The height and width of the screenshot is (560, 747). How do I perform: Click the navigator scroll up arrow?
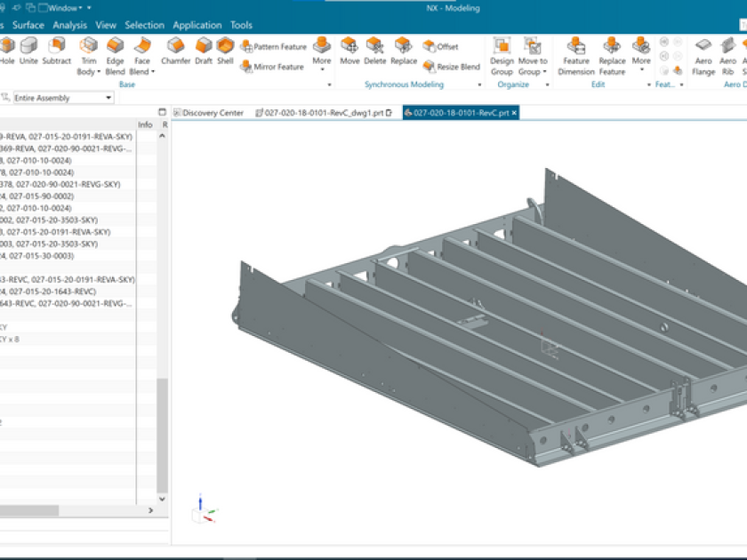(162, 136)
